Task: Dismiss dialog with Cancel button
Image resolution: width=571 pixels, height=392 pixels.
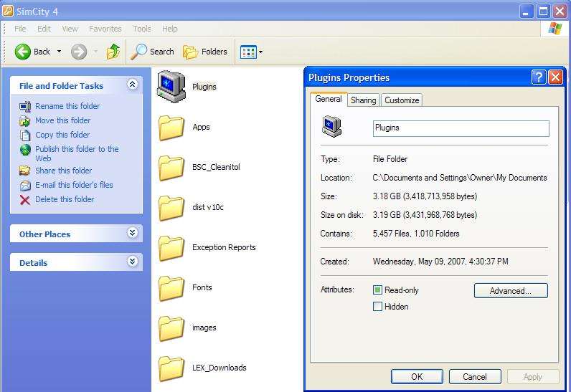Action: (475, 377)
